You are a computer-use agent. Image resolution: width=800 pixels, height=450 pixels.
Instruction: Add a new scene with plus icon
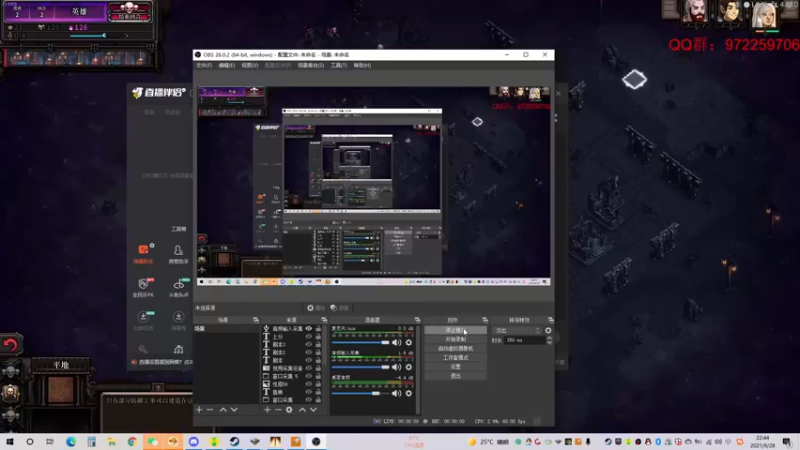[199, 410]
